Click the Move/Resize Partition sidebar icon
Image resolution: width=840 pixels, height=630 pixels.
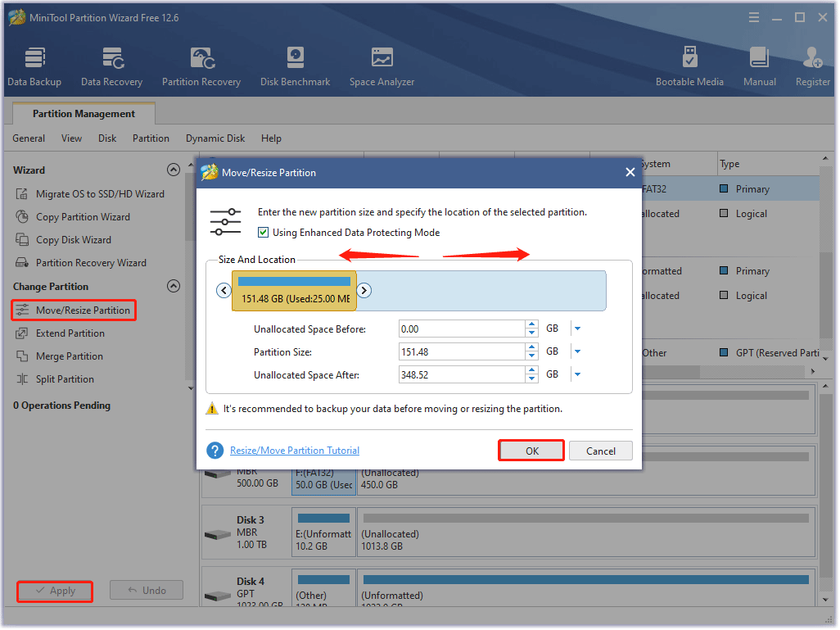[x=22, y=310]
